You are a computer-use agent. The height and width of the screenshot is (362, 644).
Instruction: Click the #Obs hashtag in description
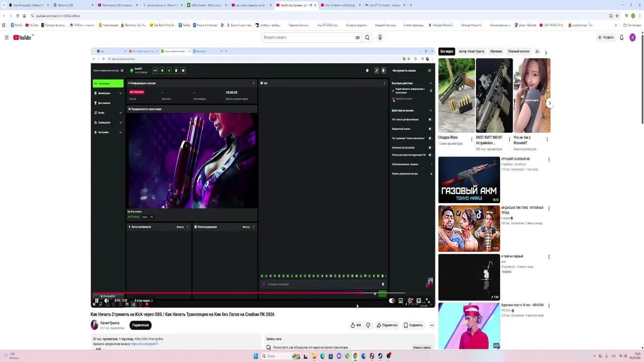pos(137,339)
